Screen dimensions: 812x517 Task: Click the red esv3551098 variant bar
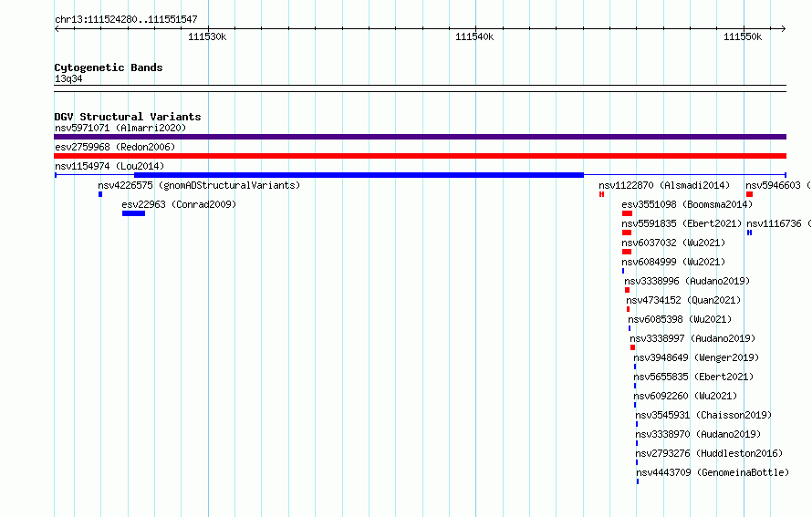(627, 213)
